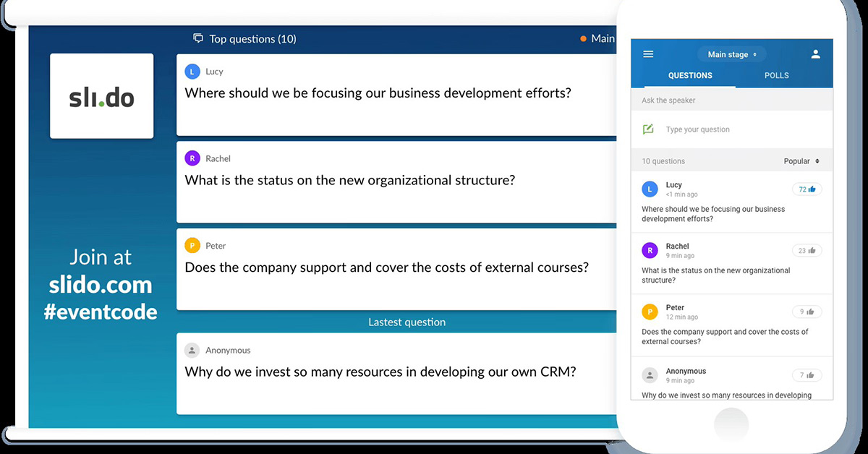Click the speech bubble Top questions icon

(198, 38)
